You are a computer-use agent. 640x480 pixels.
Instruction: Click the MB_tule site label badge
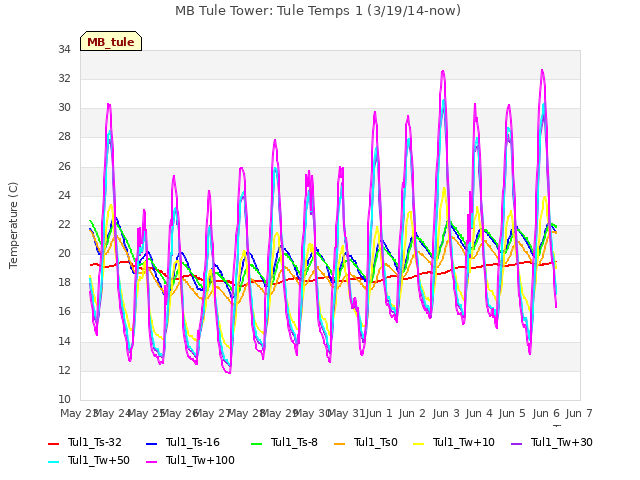[x=111, y=41]
